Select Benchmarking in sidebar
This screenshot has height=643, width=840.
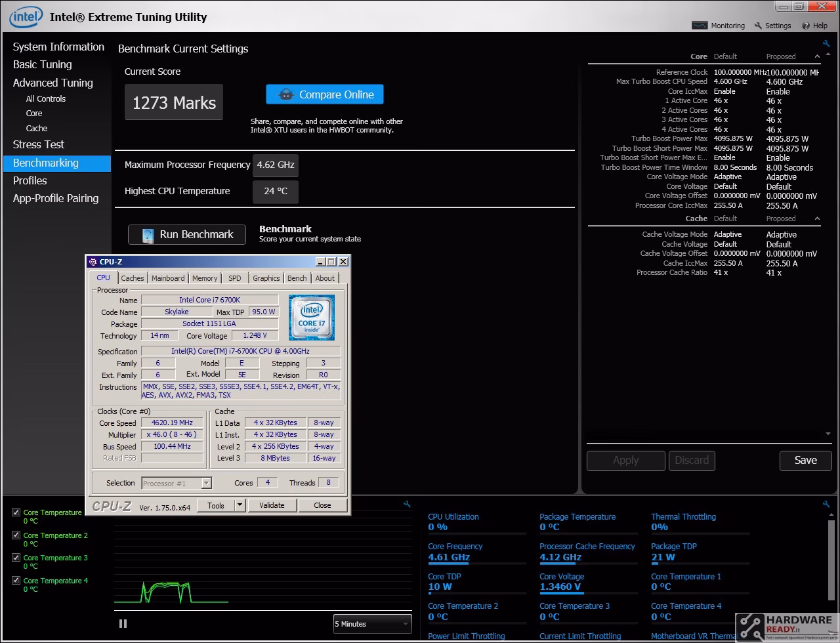pyautogui.click(x=57, y=163)
